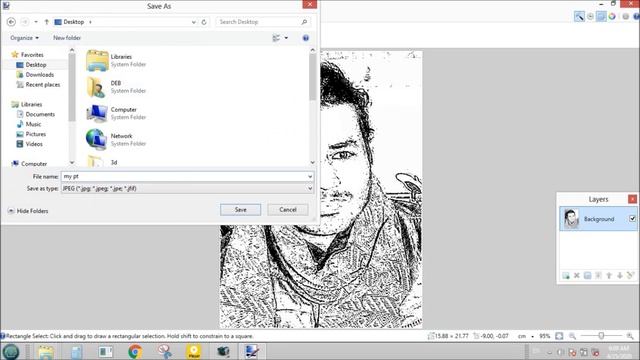Toggle the Layers window icon

point(601,16)
